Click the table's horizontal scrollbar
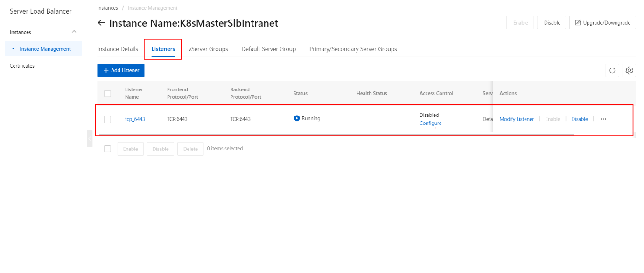Viewport: 644px width, 273px height. click(336, 135)
